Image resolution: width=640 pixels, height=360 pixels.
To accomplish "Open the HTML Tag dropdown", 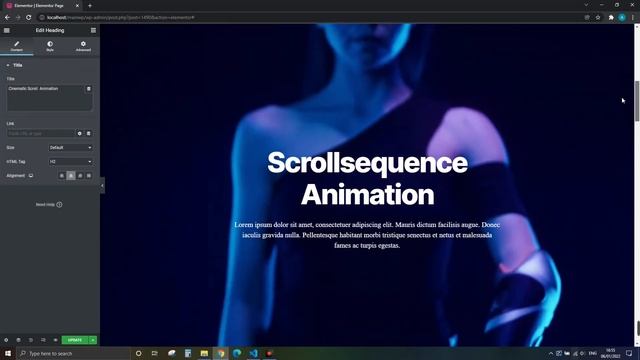I will tap(71, 162).
